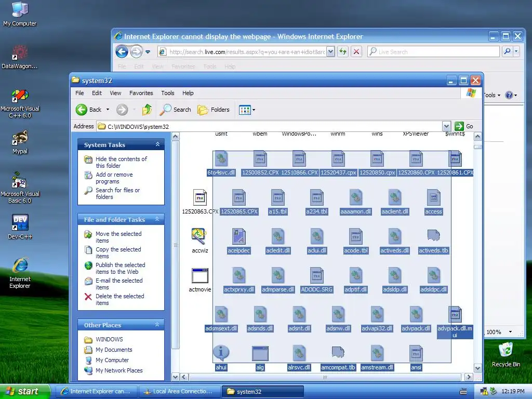Click Copy the selected items
The height and width of the screenshot is (399, 532).
(x=118, y=253)
